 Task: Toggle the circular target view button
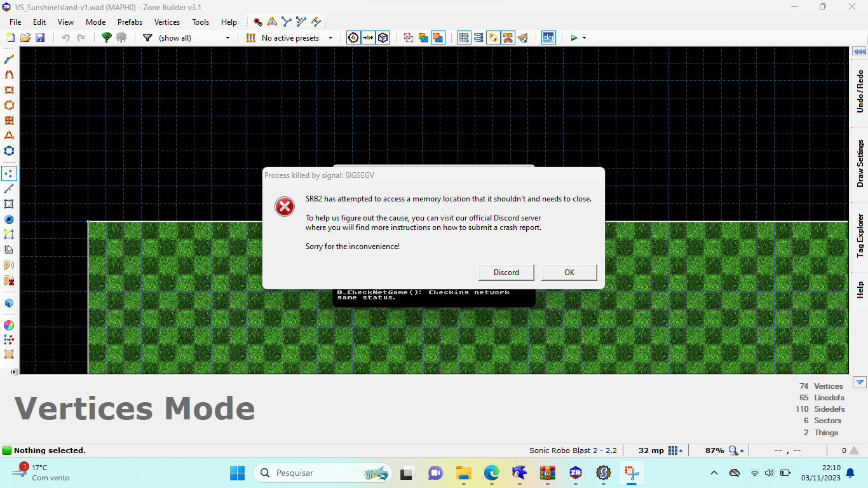(353, 38)
